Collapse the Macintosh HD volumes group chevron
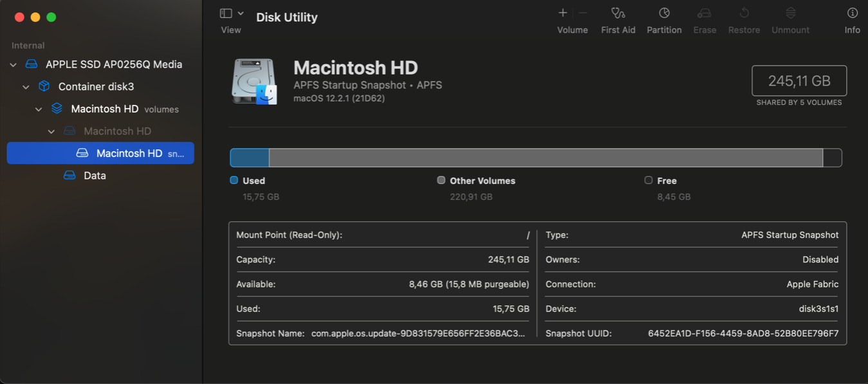This screenshot has height=384, width=868. click(x=39, y=109)
